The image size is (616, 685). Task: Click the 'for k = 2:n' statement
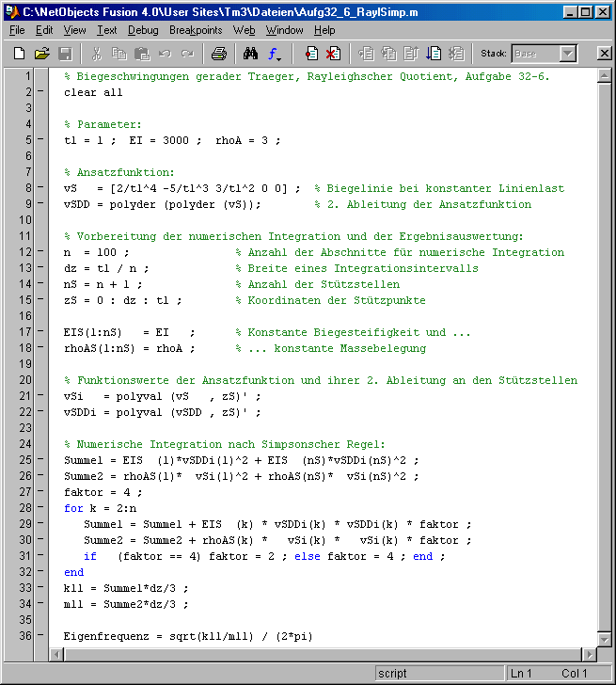point(100,508)
